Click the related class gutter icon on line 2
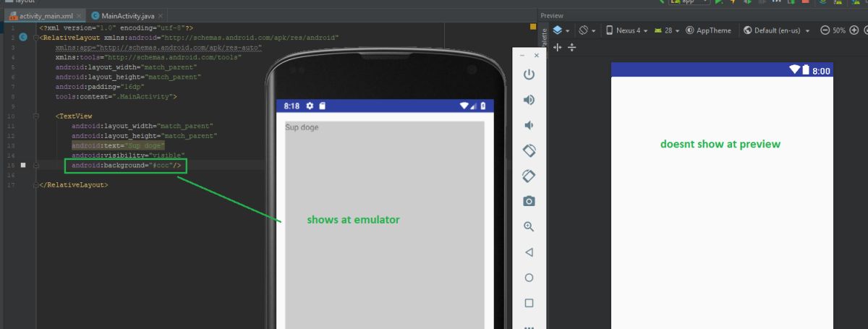Viewport: 868px width, 329px height. click(x=23, y=37)
